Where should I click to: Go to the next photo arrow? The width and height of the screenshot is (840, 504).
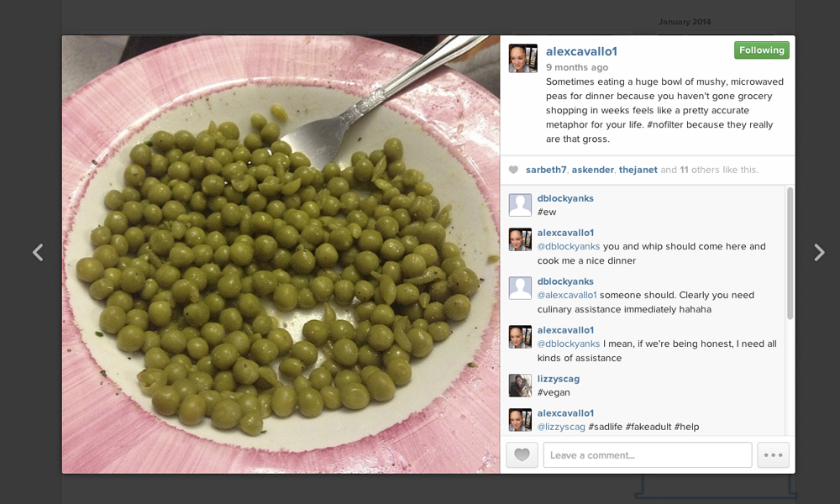coord(819,252)
